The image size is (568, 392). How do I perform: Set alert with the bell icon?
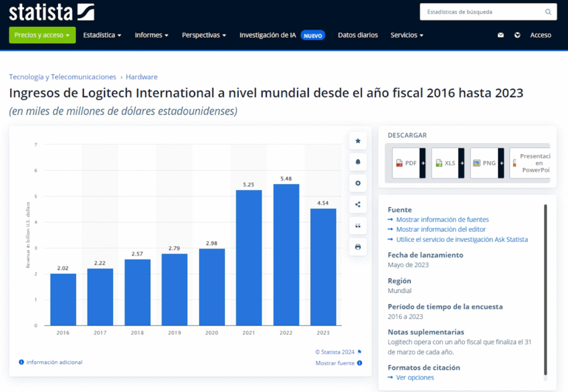[358, 162]
